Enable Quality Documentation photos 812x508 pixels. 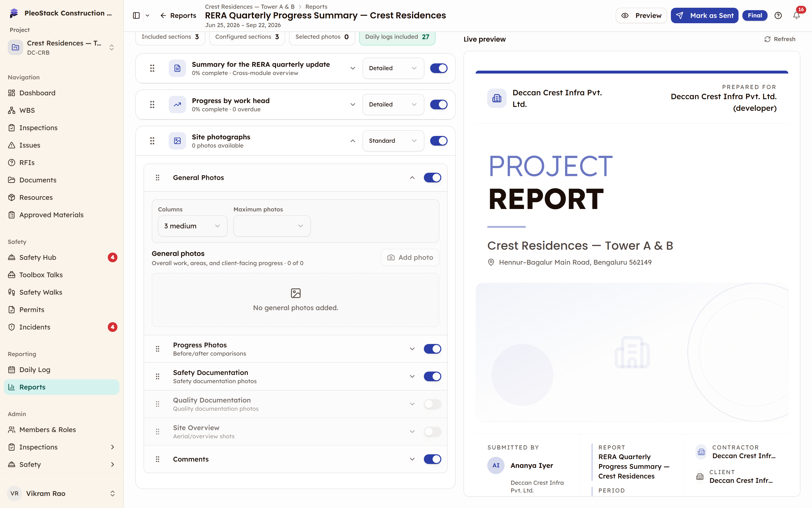[433, 404]
